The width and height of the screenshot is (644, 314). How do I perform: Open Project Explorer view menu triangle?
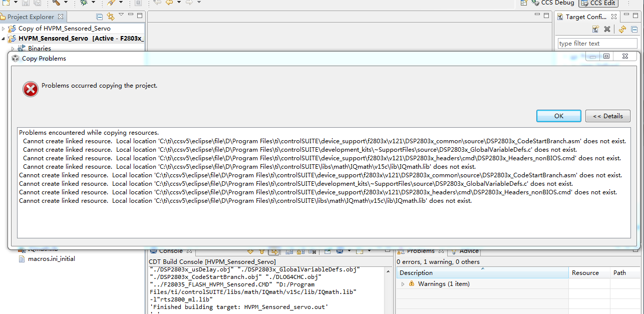pos(121,15)
